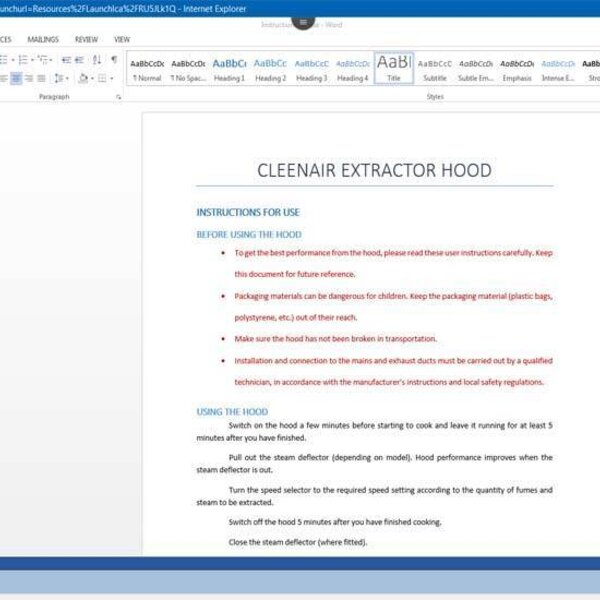The image size is (600, 600).
Task: Apply the Normal style
Action: pos(147,69)
